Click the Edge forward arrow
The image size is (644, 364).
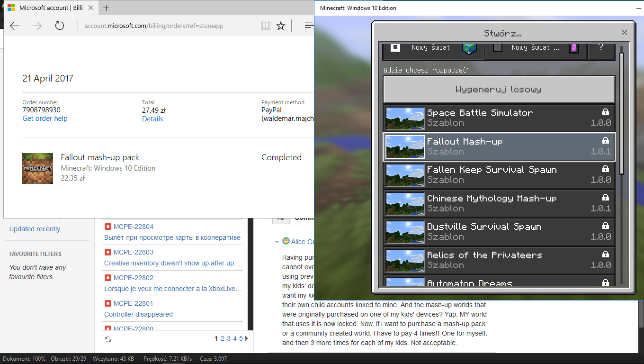click(x=37, y=26)
